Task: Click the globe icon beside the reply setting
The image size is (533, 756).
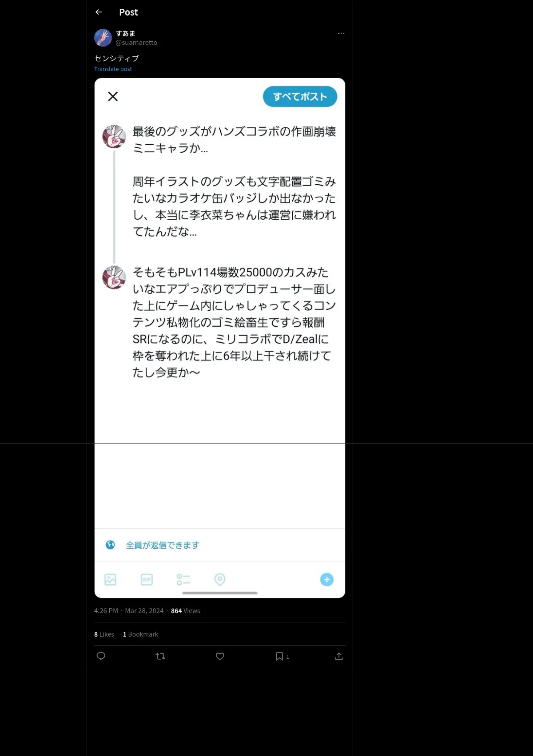Action: click(110, 545)
